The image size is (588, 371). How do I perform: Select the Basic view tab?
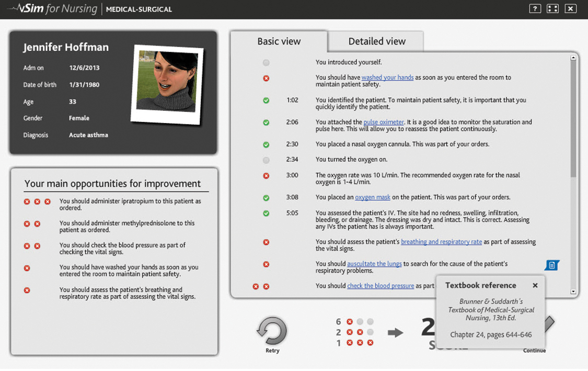pyautogui.click(x=279, y=41)
